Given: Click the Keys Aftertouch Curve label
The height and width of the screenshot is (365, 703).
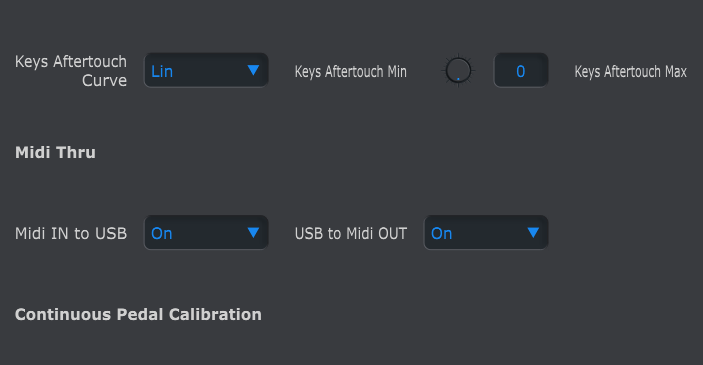Looking at the screenshot, I should 71,71.
